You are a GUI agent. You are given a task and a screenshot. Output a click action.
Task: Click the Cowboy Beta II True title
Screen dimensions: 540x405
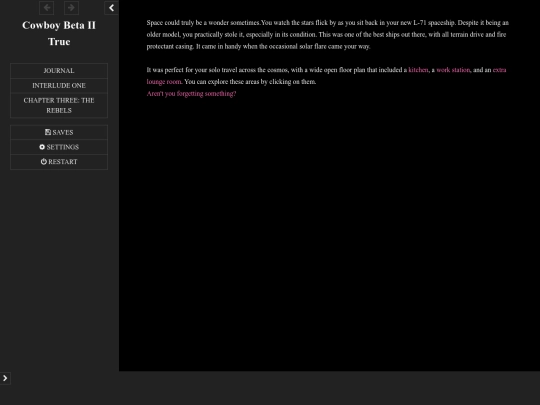click(x=59, y=33)
